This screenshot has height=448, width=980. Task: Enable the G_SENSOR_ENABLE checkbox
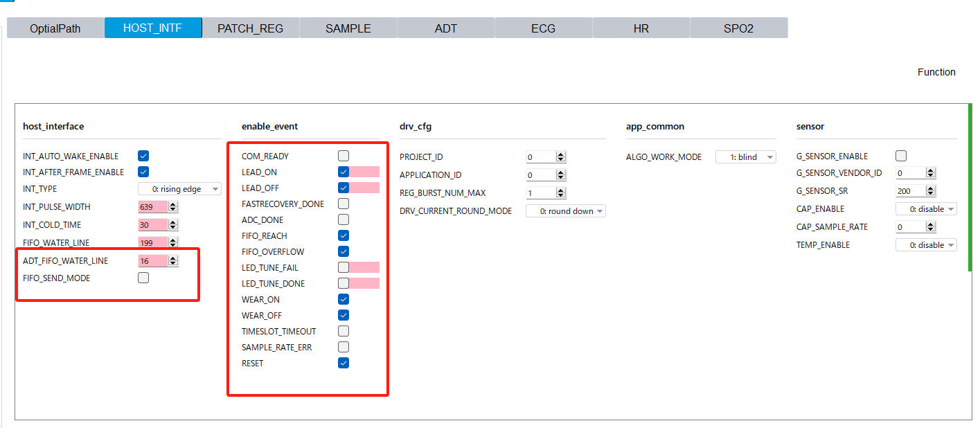pos(901,156)
